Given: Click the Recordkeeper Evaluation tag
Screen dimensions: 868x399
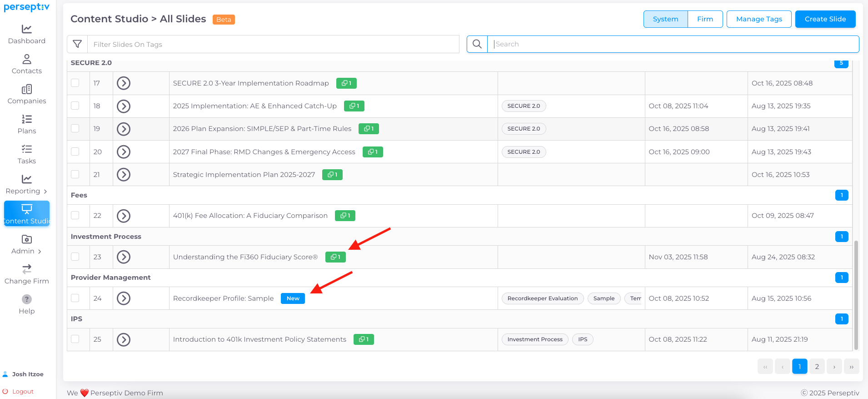Looking at the screenshot, I should 543,298.
